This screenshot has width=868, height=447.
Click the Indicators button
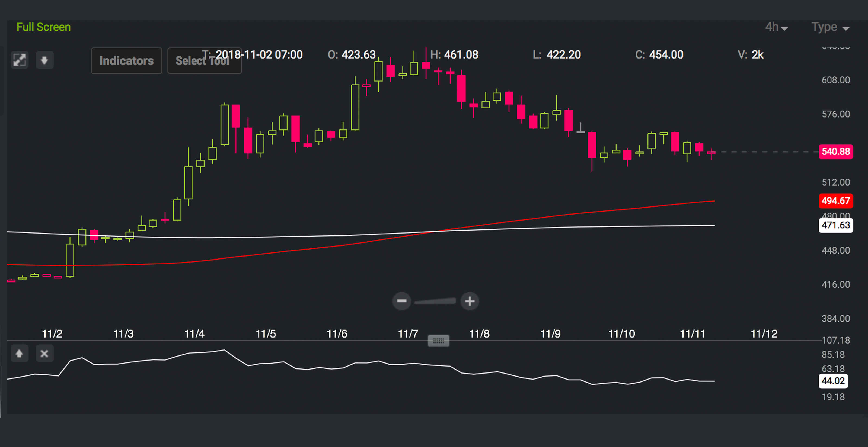126,61
